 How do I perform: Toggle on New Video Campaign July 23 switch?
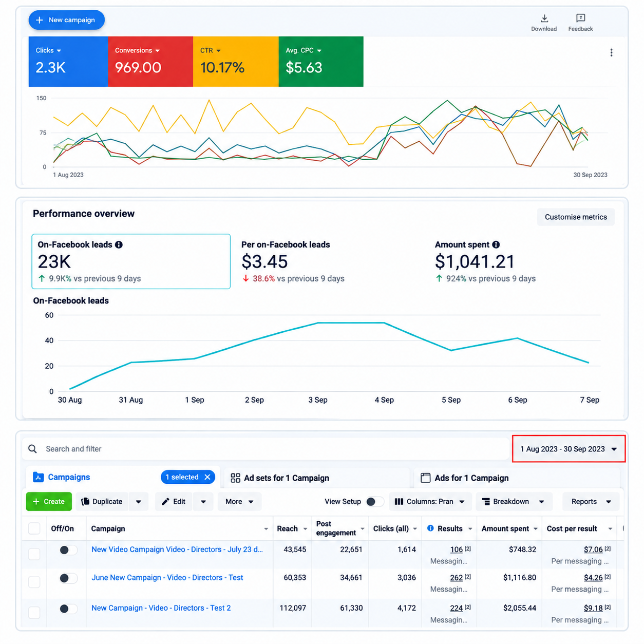click(68, 550)
